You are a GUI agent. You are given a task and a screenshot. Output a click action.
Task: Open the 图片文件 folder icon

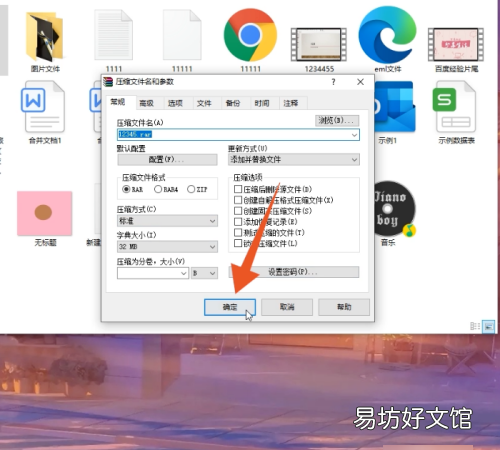tap(44, 37)
